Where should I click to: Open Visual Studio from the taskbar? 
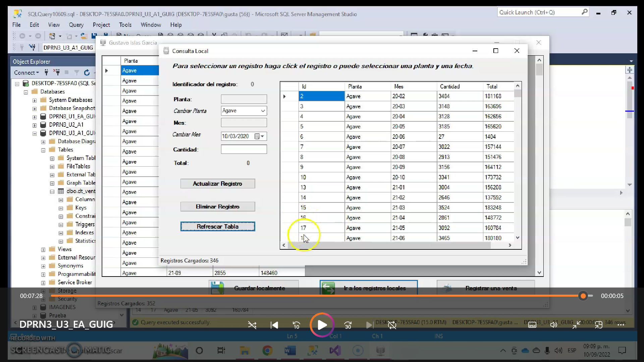click(335, 351)
